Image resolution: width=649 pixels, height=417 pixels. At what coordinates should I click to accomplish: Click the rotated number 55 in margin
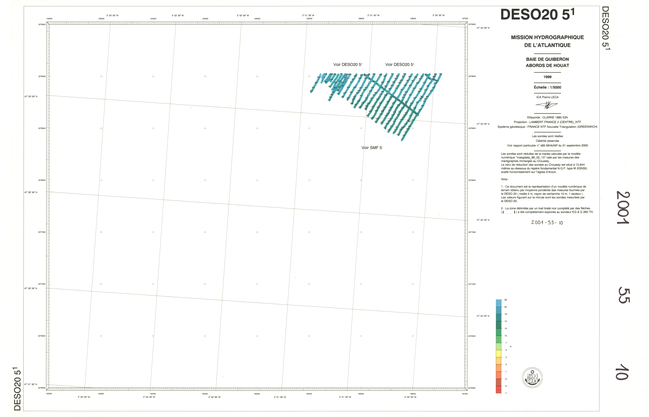pos(622,295)
